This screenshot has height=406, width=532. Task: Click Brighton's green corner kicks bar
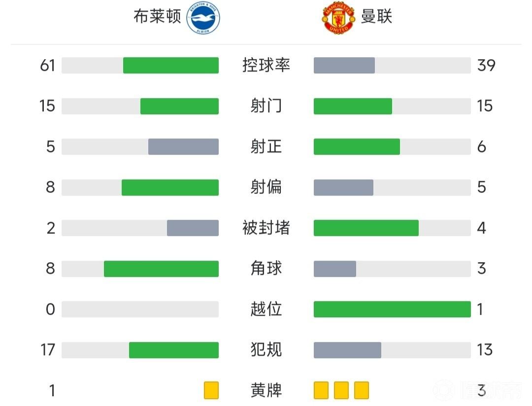coord(161,269)
